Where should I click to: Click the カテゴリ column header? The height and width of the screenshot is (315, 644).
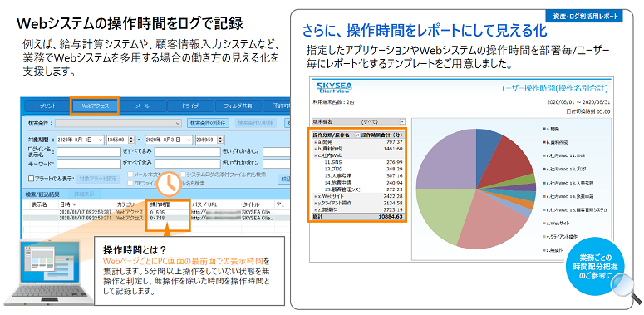[x=125, y=204]
